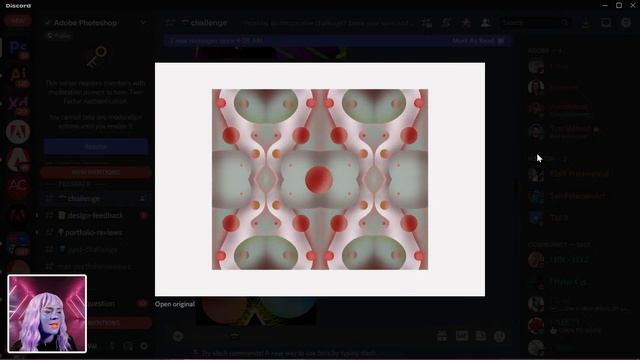
Task: Click the channel title challenge in the header
Action: click(x=209, y=23)
